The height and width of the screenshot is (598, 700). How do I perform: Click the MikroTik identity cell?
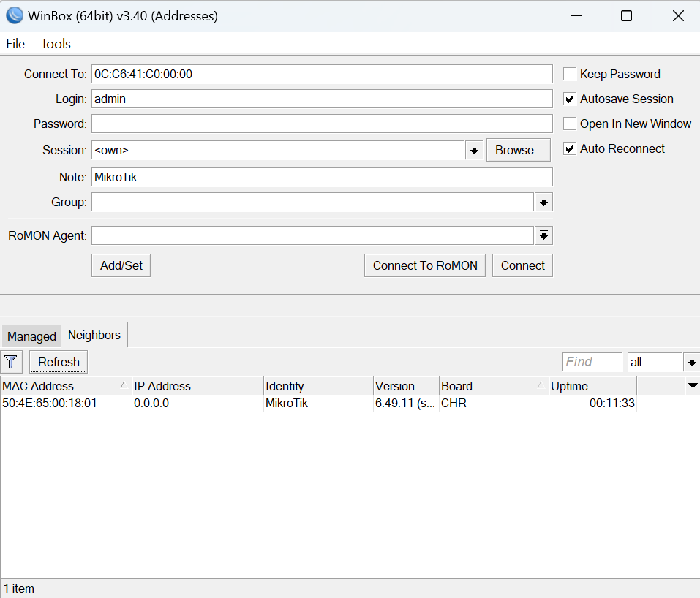[x=318, y=404]
